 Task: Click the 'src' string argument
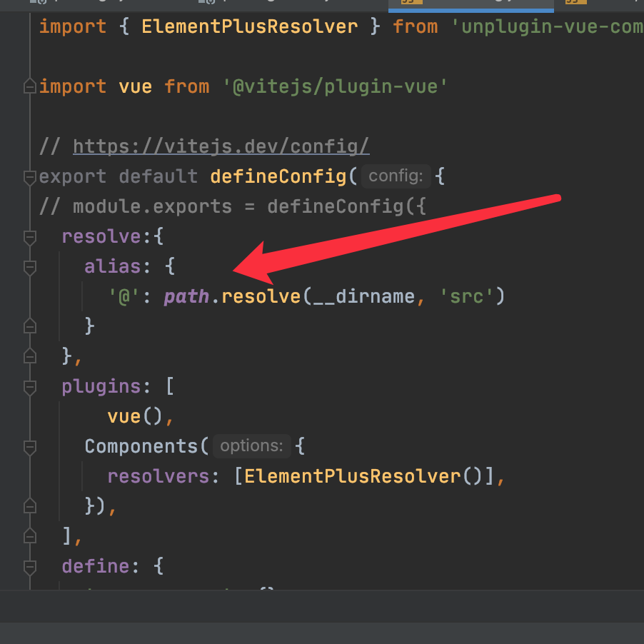coord(466,296)
